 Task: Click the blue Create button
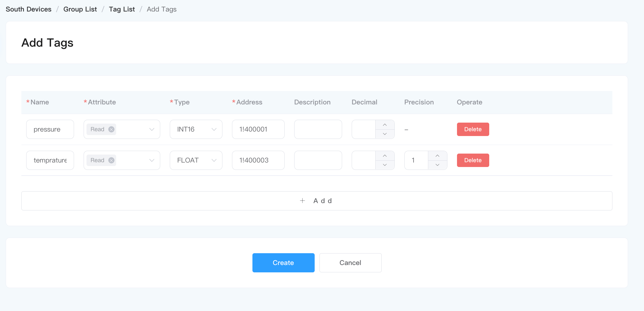283,263
